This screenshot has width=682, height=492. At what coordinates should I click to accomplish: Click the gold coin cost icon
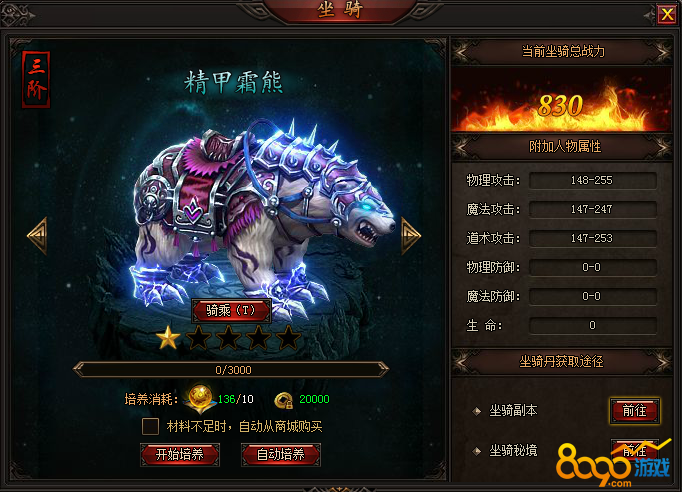pos(284,400)
